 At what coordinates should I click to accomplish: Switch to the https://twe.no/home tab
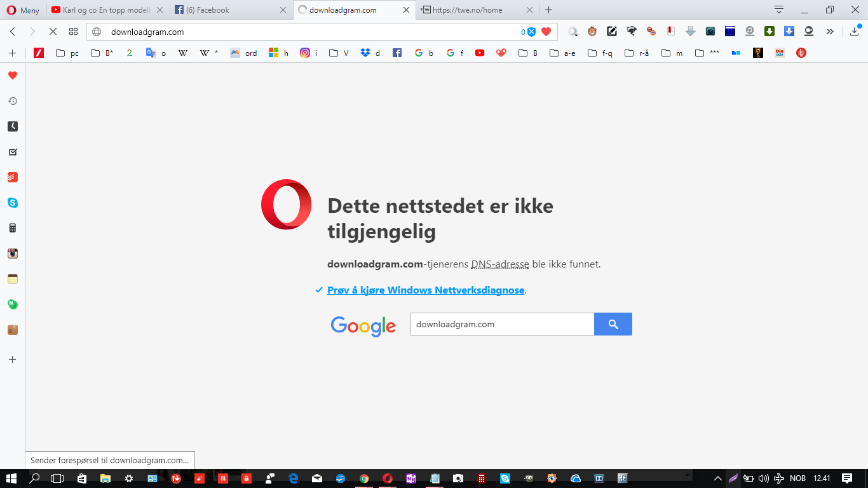point(478,10)
